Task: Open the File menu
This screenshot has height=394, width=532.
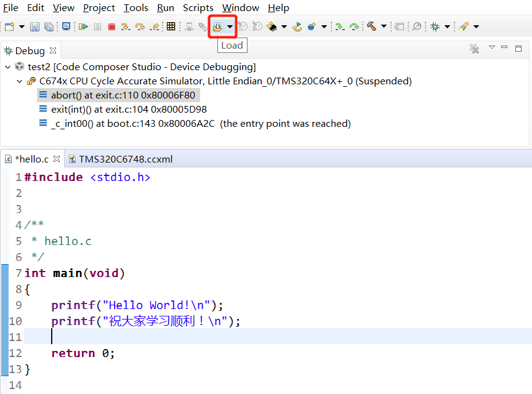Action: [10, 8]
